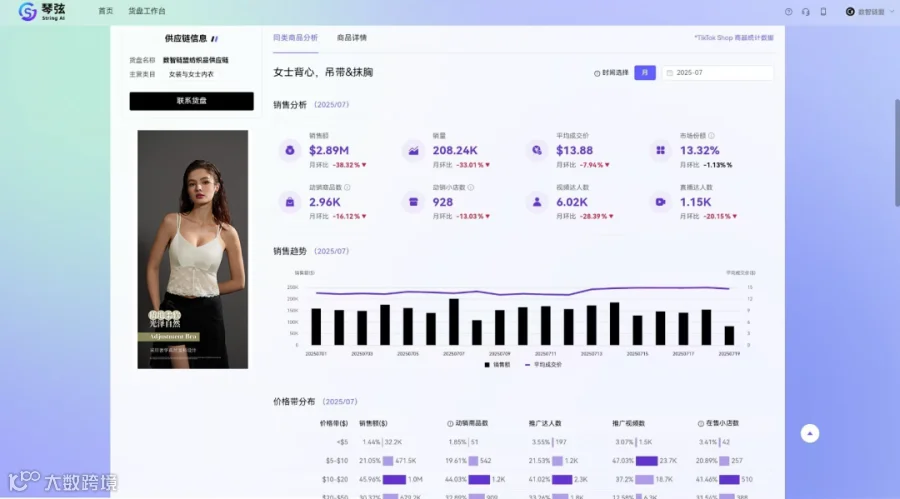The width and height of the screenshot is (900, 499).
Task: Open 货盘工作台 in top navigation
Action: tap(147, 11)
